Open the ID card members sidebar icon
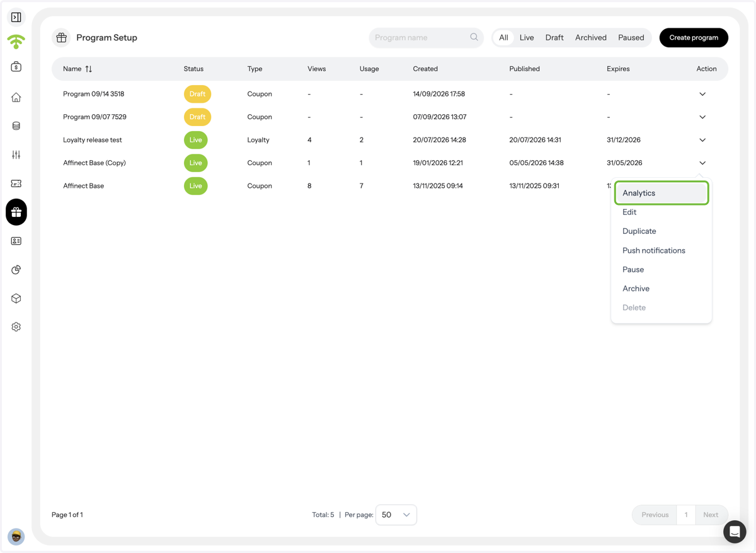Screen dimensions: 756x553 point(16,241)
